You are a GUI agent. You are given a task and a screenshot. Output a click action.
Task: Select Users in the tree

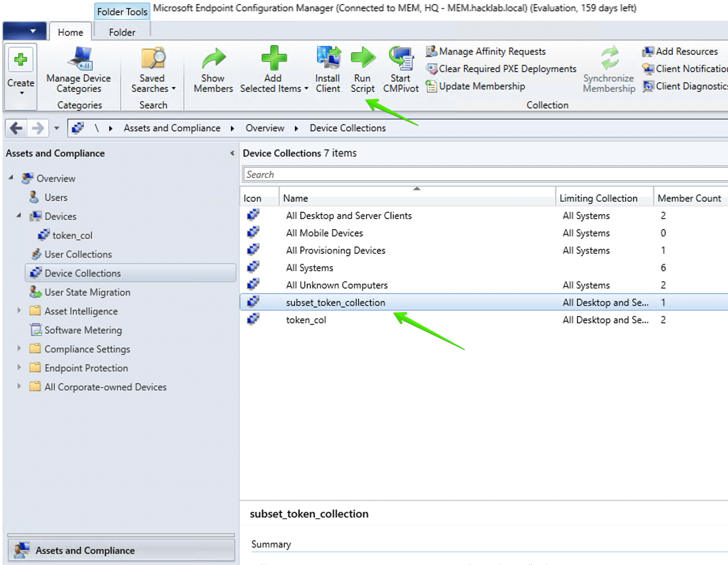click(x=56, y=197)
